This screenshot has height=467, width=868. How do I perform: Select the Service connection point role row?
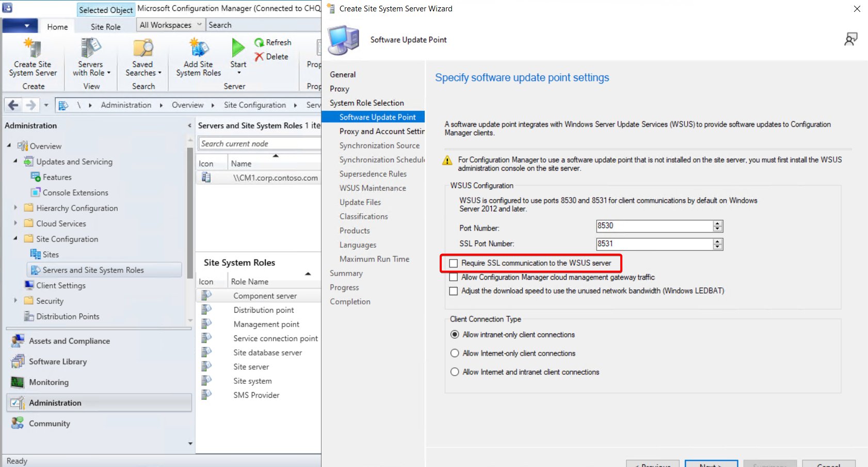pos(259,339)
